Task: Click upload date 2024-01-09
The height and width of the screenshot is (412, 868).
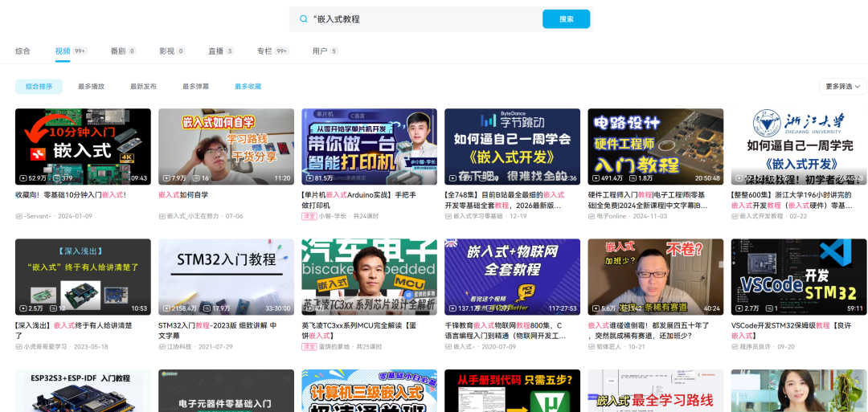Action: [76, 216]
